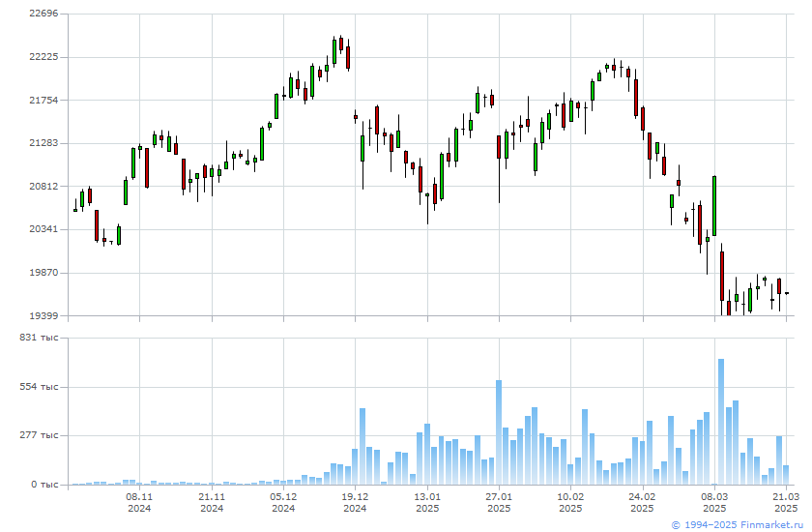Select the 22696 price axis label
This screenshot has height=532, width=812.
pyautogui.click(x=43, y=13)
